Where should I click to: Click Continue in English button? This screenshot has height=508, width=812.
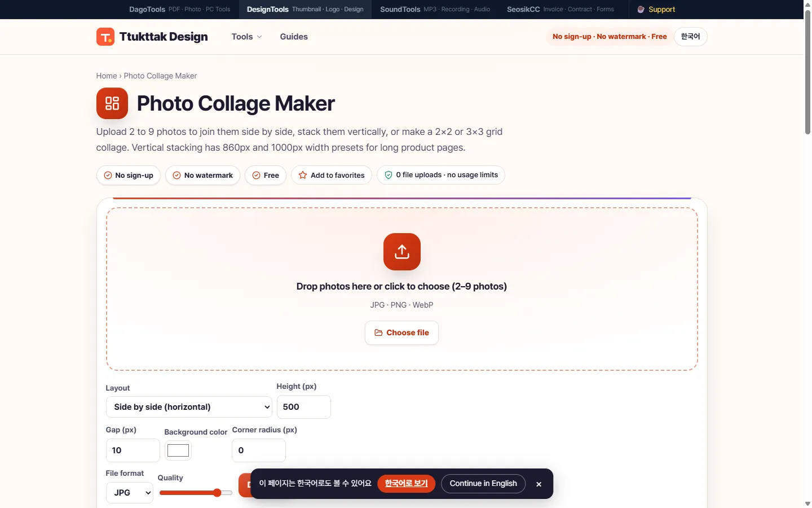pyautogui.click(x=483, y=484)
